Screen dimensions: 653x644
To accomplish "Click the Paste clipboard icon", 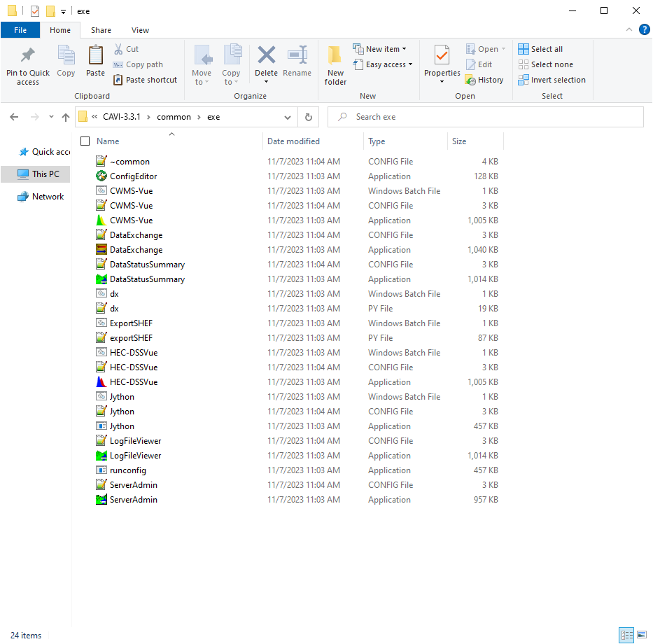I will click(x=95, y=55).
